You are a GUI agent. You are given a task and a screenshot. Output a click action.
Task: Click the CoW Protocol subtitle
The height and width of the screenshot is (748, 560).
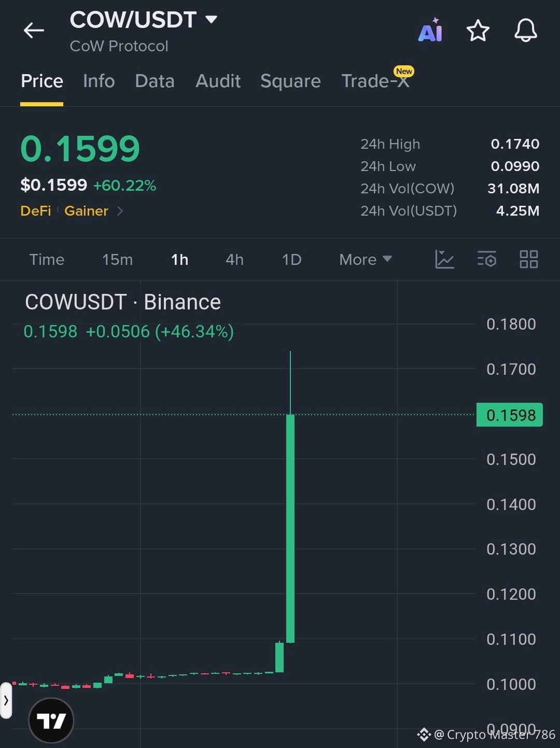pyautogui.click(x=119, y=46)
